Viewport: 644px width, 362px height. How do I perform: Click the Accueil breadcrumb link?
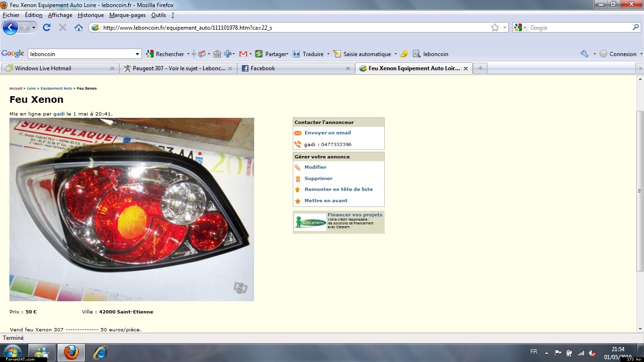tap(16, 88)
